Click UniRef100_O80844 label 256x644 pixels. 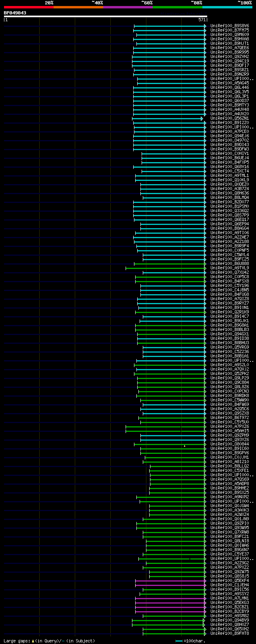230,444
